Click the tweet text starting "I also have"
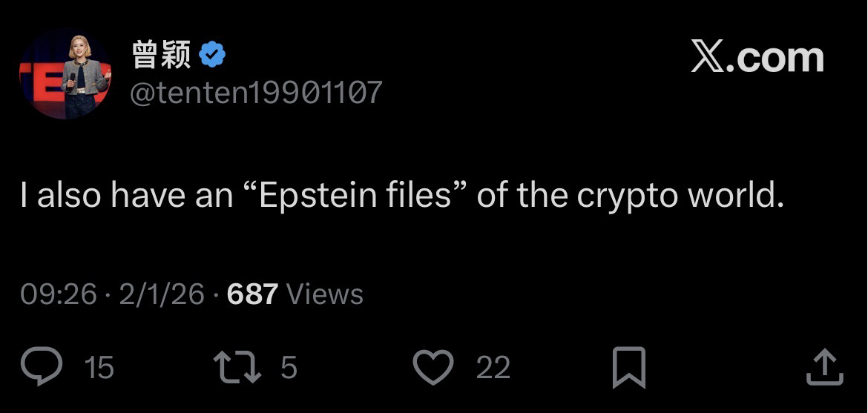868x413 pixels. pos(401,195)
